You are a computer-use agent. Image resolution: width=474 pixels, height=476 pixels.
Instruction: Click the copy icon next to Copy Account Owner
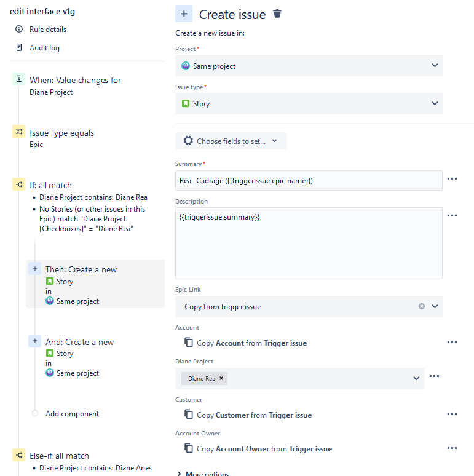[x=189, y=448]
